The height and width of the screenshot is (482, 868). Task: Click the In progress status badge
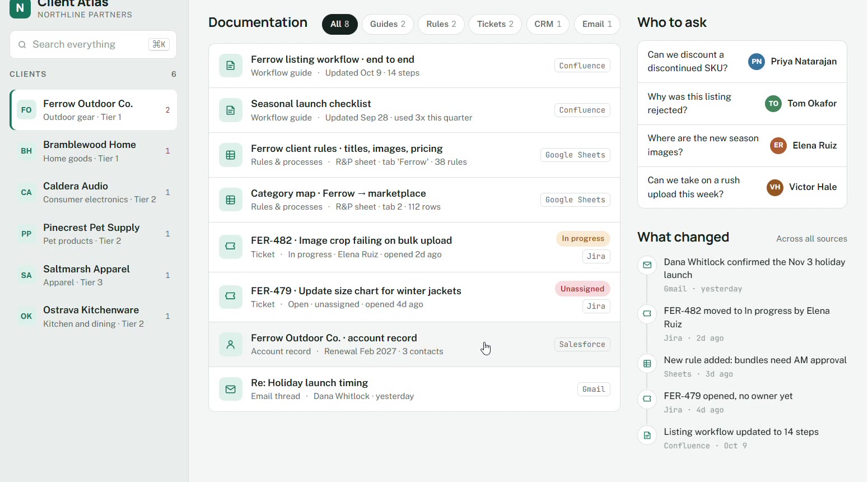(583, 239)
